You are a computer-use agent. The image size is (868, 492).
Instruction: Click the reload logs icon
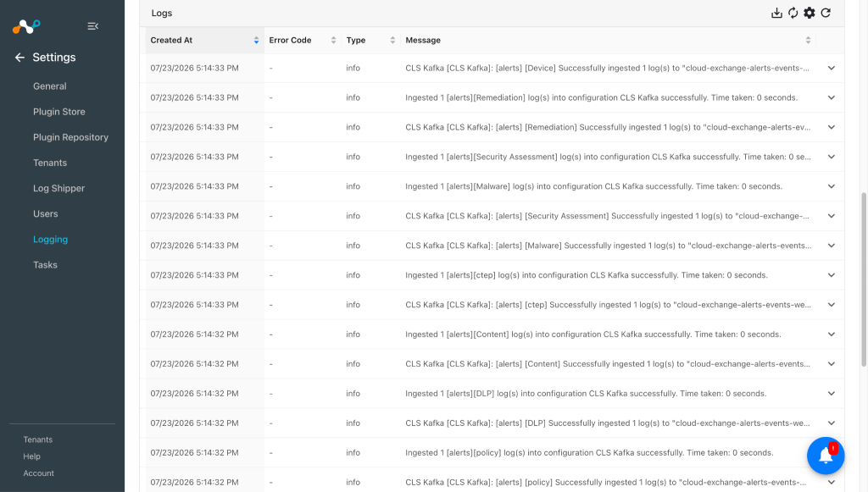[x=826, y=13]
